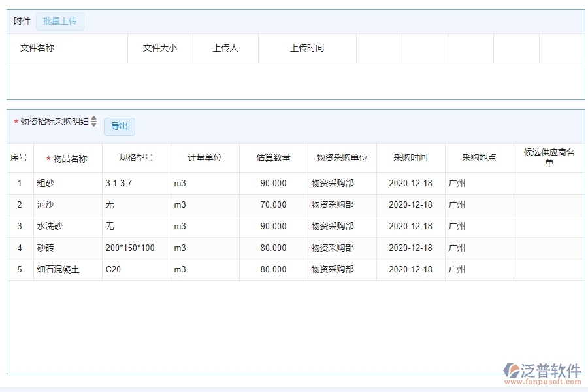
Task: Click the 上传时间 header
Action: click(306, 48)
